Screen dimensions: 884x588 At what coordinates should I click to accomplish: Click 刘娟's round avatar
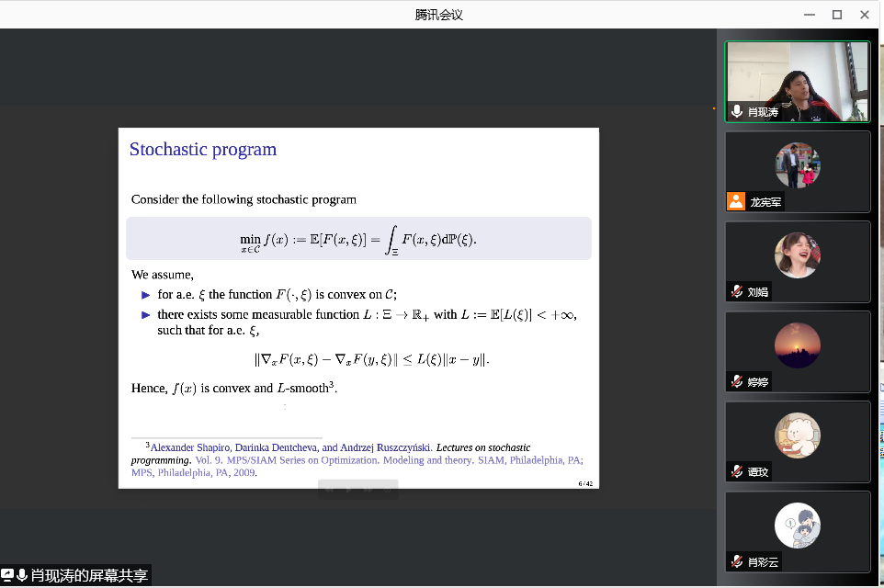797,255
